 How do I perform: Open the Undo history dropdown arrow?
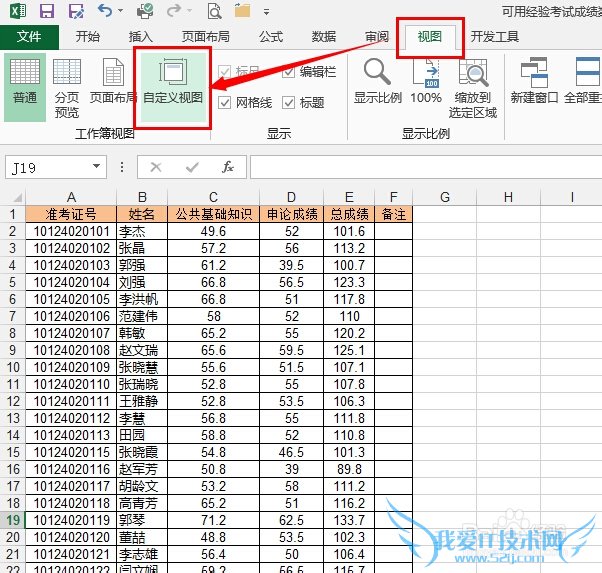coord(123,13)
